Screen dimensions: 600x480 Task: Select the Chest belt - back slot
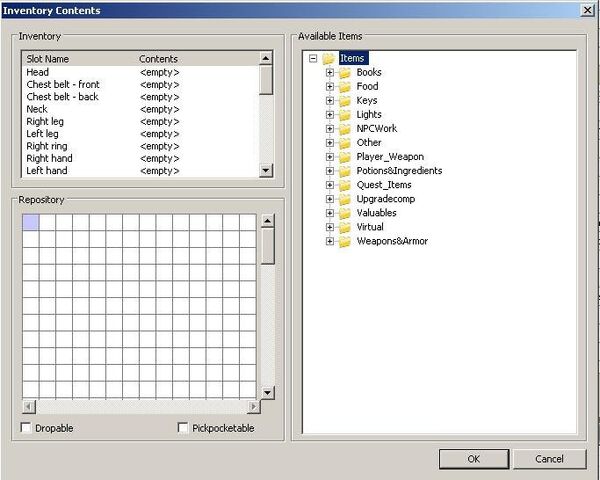pos(140,97)
